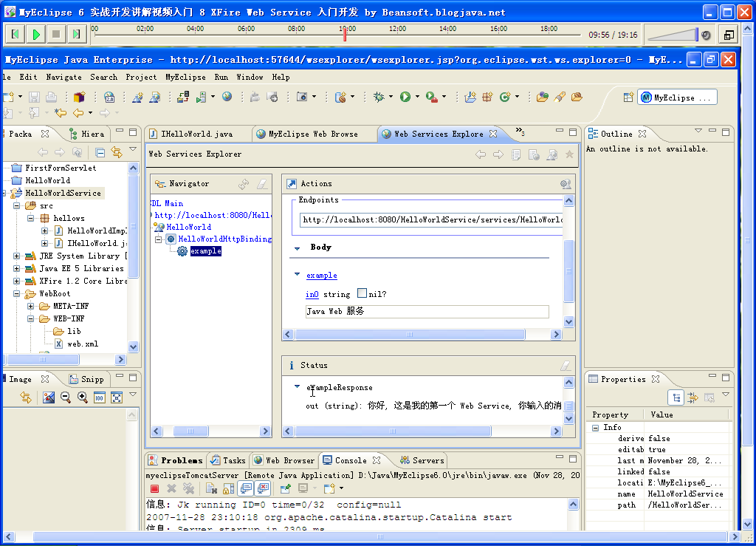Toggle Show Categories icon in Properties

(x=676, y=398)
